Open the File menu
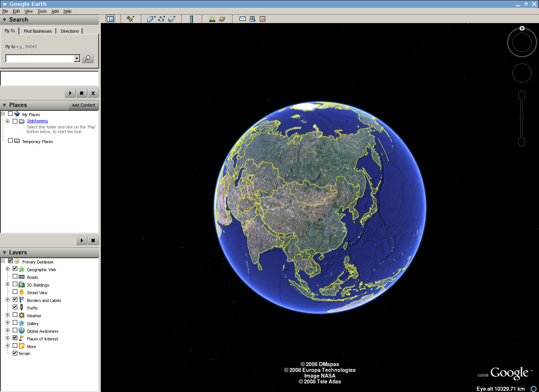Image resolution: width=539 pixels, height=392 pixels. click(x=5, y=11)
